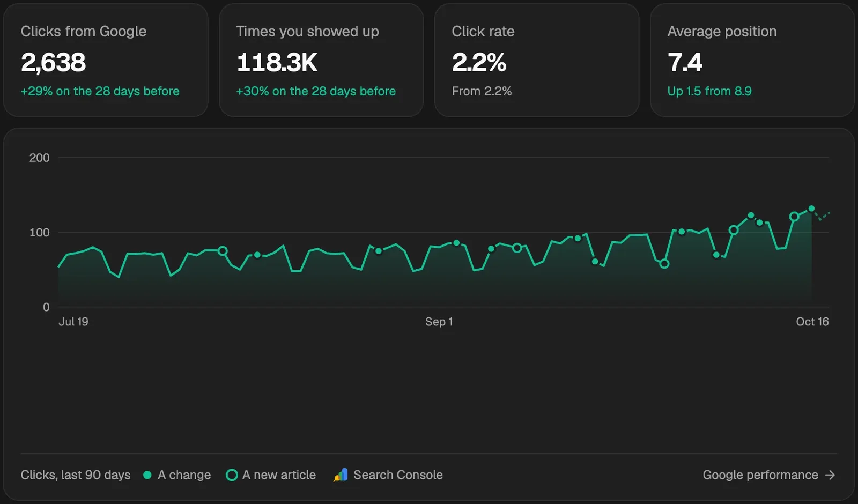Click the 7.4 average position value
The image size is (858, 504).
point(685,62)
